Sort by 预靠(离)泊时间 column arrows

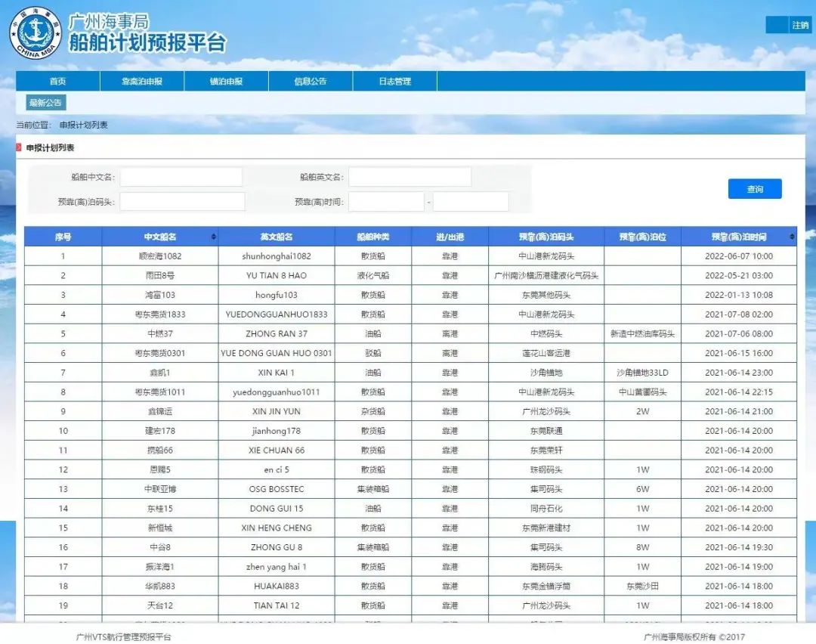point(791,237)
